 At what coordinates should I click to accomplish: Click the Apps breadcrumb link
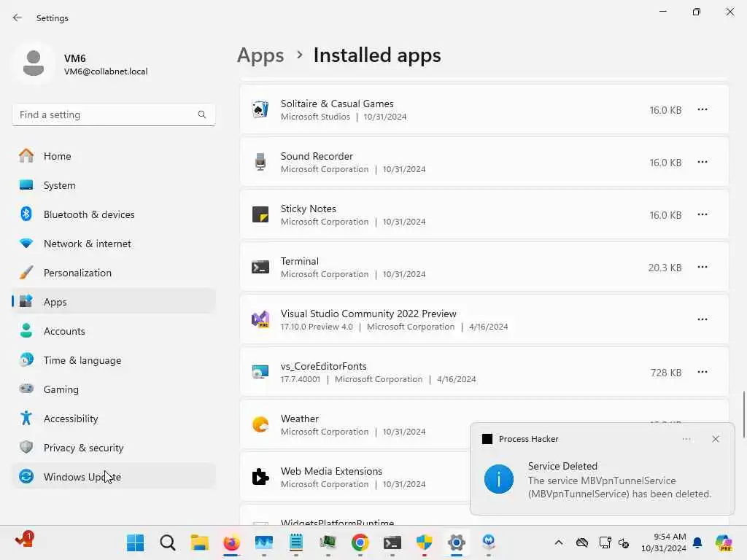coord(260,55)
